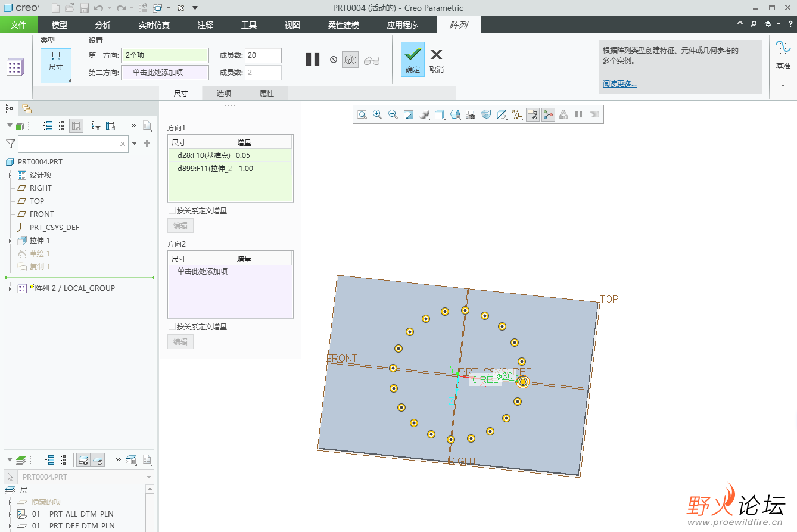Screen dimensions: 797x532
Task: Click the Redo icon
Action: point(121,8)
